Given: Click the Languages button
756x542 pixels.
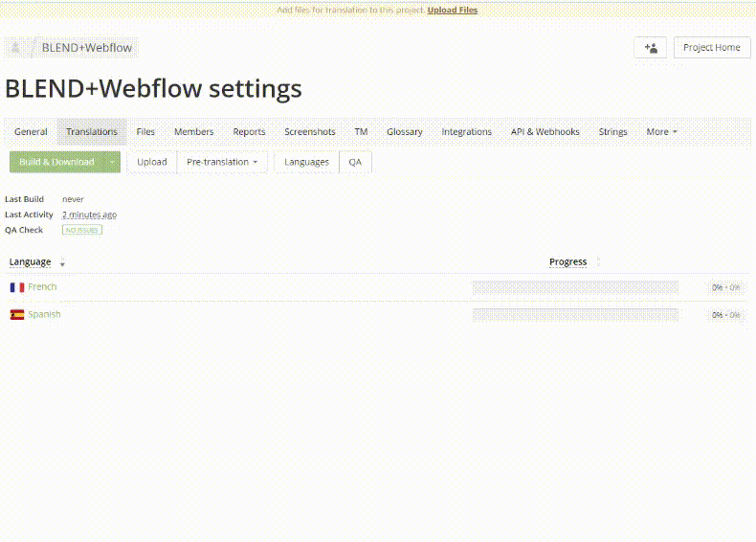Looking at the screenshot, I should [306, 162].
